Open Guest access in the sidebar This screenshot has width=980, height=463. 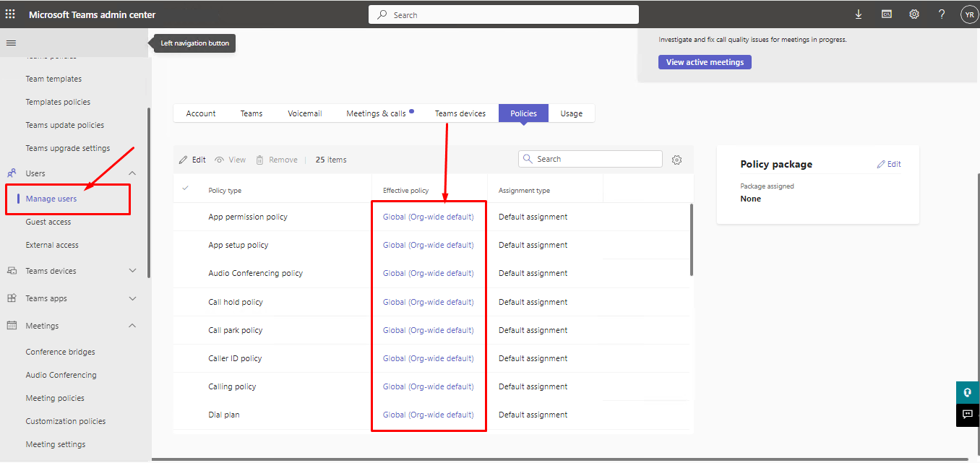point(48,222)
